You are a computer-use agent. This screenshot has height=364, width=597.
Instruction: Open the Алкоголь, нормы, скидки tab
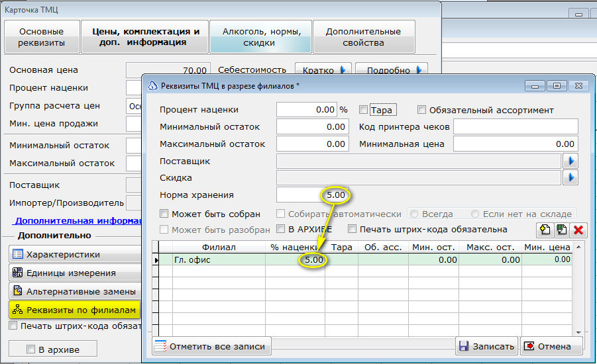tap(261, 37)
